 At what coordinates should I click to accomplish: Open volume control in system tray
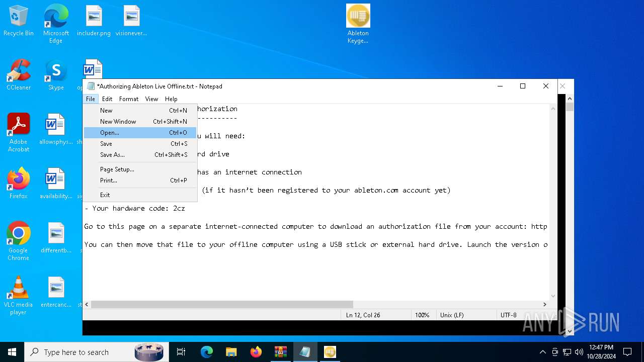click(579, 352)
